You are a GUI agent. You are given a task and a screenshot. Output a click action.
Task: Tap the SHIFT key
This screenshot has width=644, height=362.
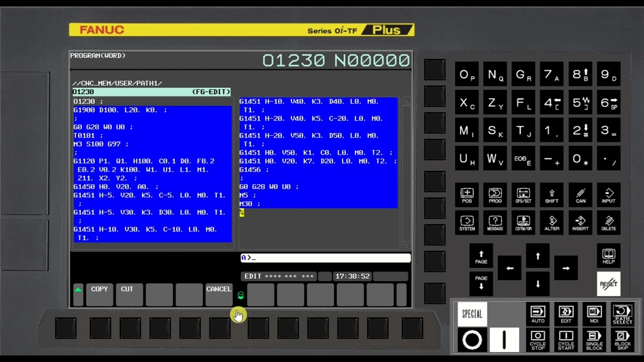[551, 196]
